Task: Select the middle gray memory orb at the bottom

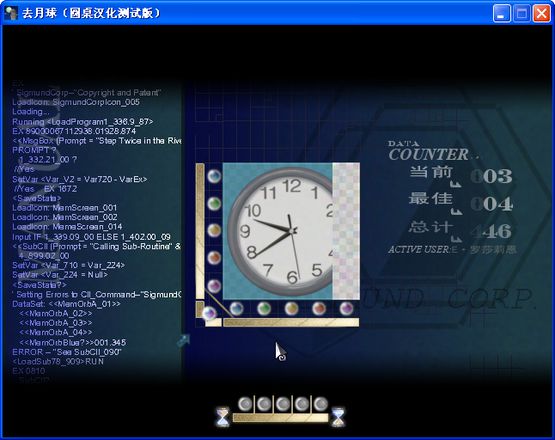Action: 283,404
